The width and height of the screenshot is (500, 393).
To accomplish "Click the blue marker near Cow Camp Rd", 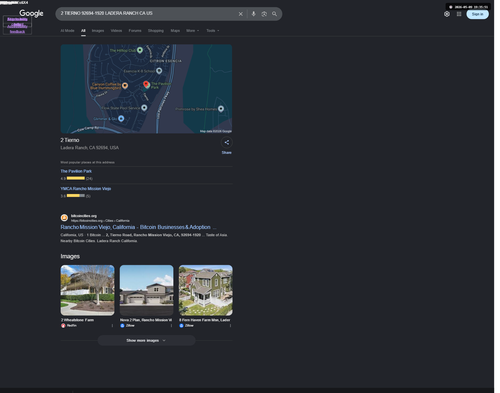I will coord(121,118).
